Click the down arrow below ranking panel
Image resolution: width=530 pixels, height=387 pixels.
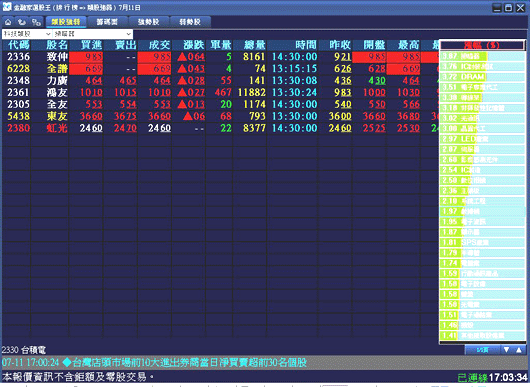coord(506,350)
